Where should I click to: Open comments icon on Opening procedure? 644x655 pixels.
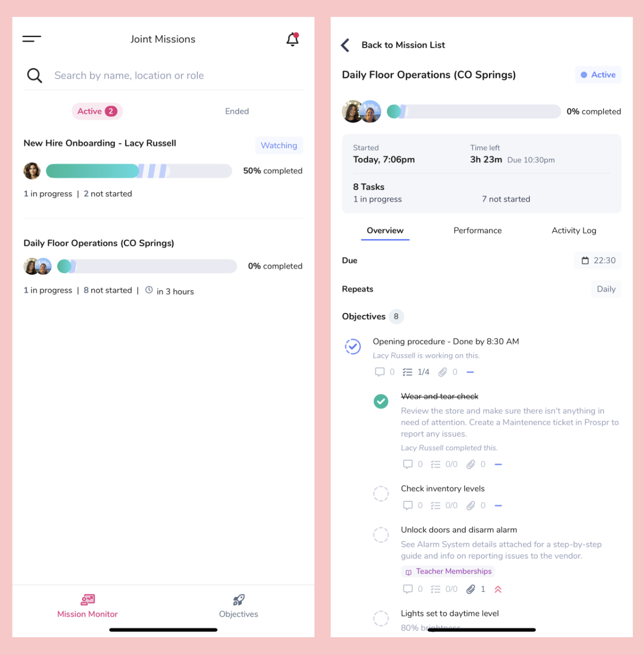pos(380,372)
